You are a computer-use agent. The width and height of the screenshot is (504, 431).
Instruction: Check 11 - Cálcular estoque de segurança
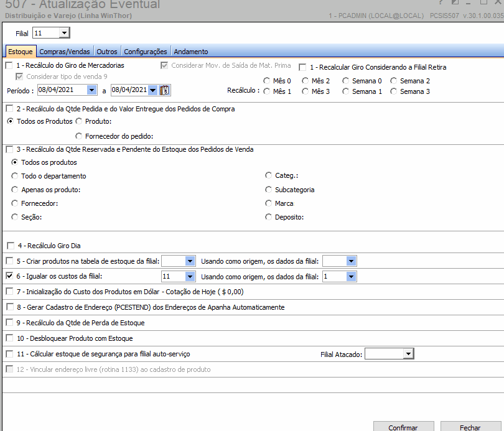[9, 354]
